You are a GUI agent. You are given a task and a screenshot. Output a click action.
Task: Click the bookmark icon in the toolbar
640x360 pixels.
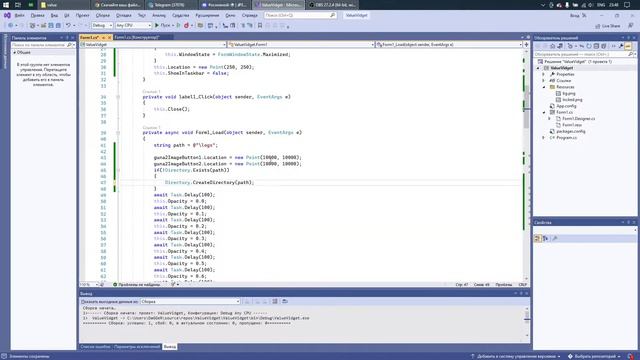coord(260,25)
